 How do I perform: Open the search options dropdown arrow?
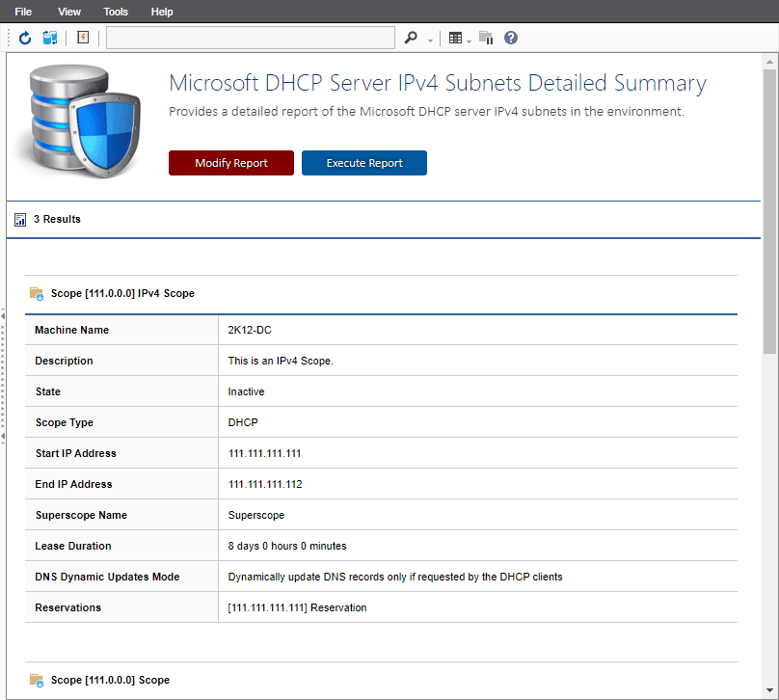(430, 40)
